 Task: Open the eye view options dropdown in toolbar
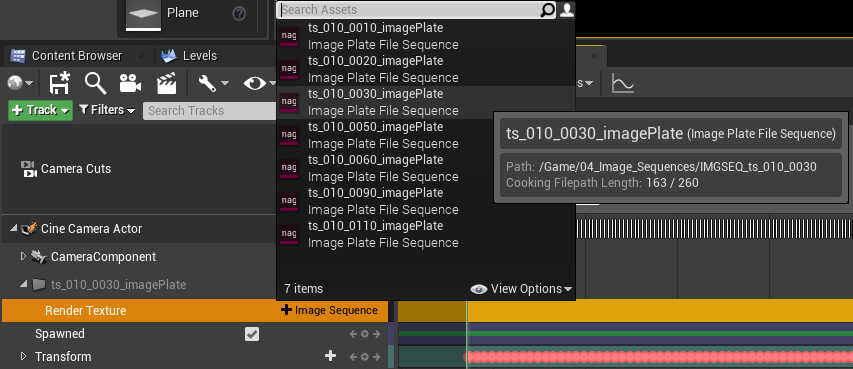tap(259, 83)
